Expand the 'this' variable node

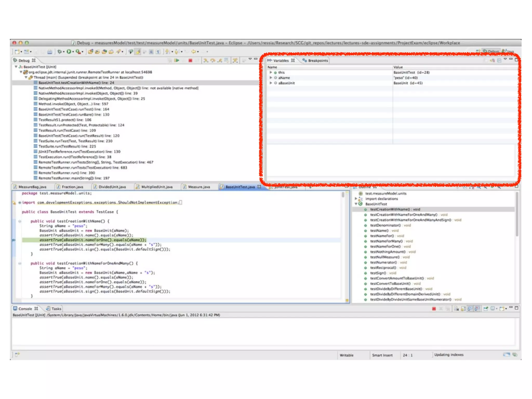pos(271,72)
